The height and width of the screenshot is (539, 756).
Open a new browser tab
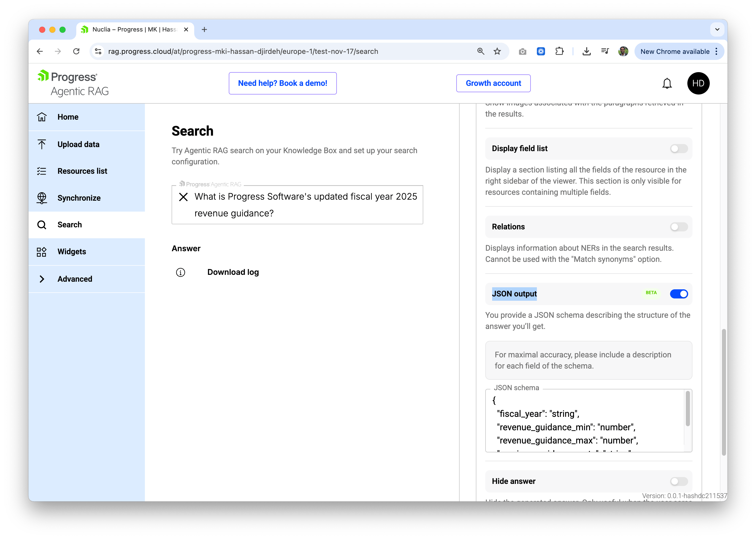[204, 29]
